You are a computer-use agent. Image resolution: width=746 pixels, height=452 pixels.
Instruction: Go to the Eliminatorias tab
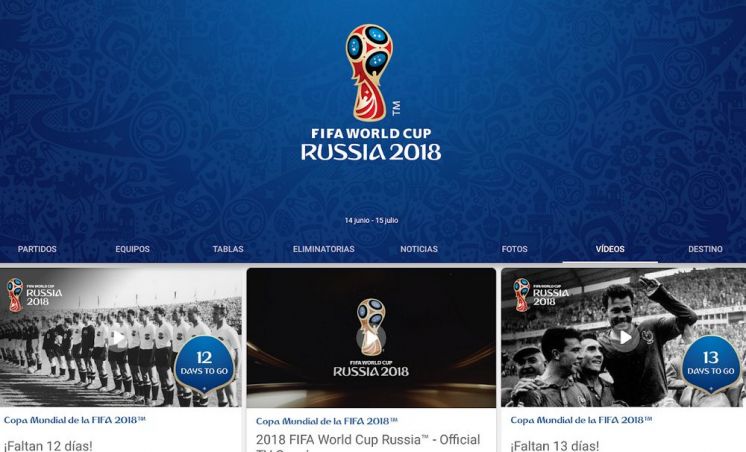(324, 249)
